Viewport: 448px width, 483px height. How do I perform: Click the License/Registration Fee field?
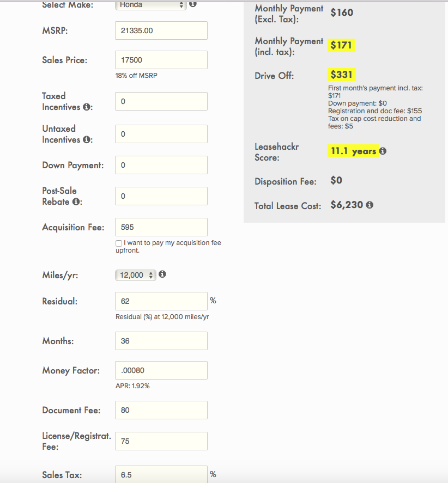161,441
